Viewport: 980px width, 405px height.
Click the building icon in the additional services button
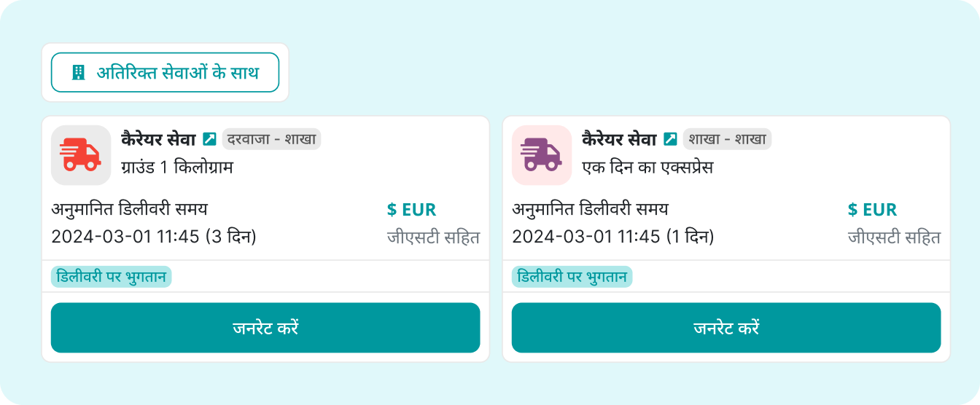pyautogui.click(x=78, y=73)
